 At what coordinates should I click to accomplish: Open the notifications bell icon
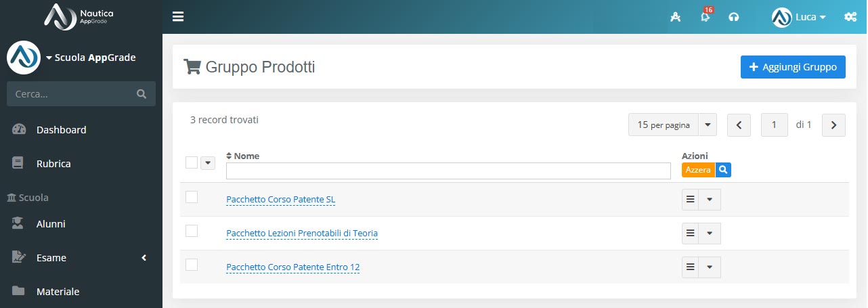click(x=705, y=18)
